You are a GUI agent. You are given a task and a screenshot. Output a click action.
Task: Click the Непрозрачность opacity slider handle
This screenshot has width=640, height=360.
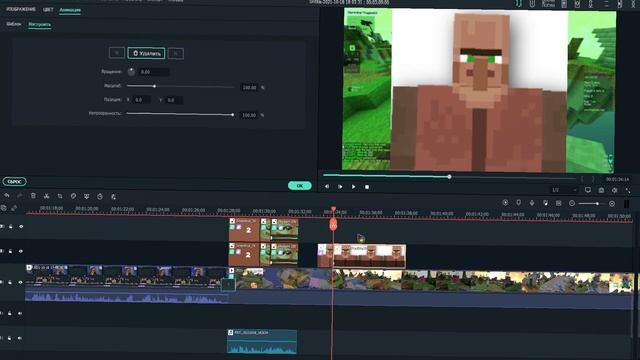coord(233,114)
